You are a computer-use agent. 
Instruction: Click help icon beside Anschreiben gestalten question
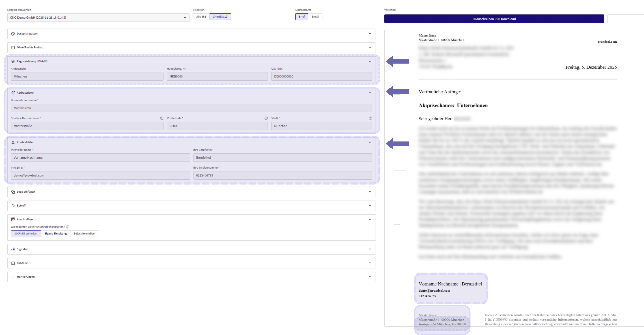click(68, 227)
